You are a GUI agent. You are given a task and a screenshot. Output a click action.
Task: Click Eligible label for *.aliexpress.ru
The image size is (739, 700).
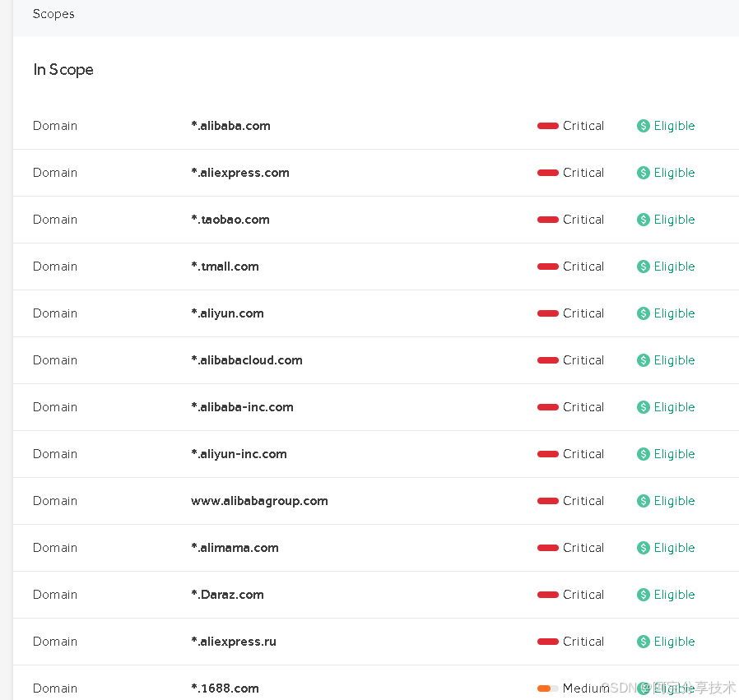tap(674, 641)
